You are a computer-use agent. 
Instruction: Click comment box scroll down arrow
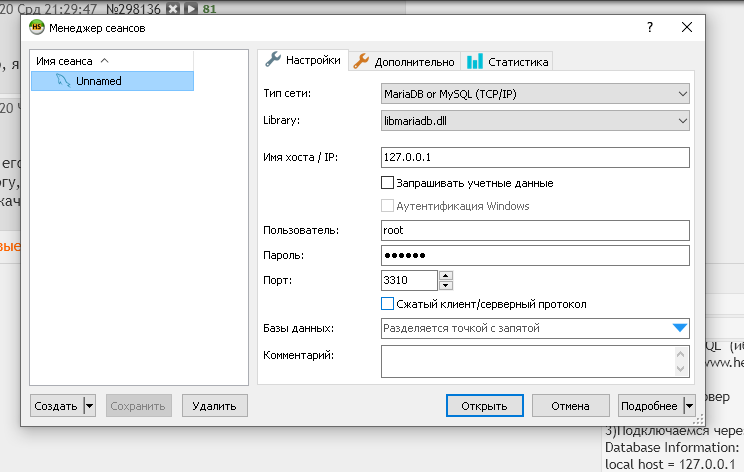[x=680, y=369]
